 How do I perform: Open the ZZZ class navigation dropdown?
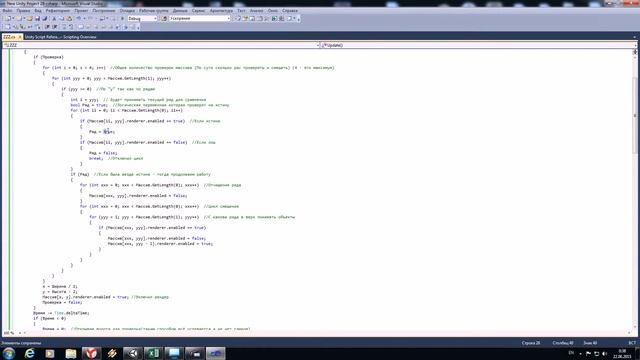[161, 45]
